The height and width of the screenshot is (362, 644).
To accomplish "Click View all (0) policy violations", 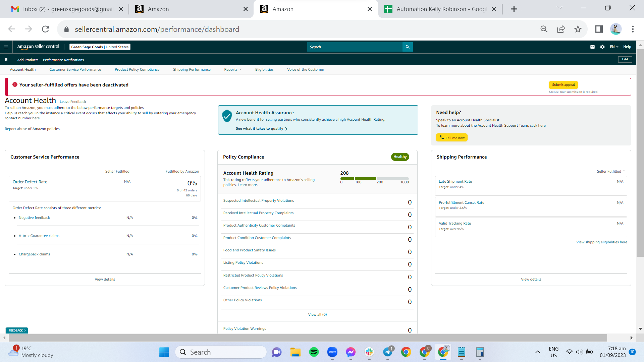I will [317, 315].
